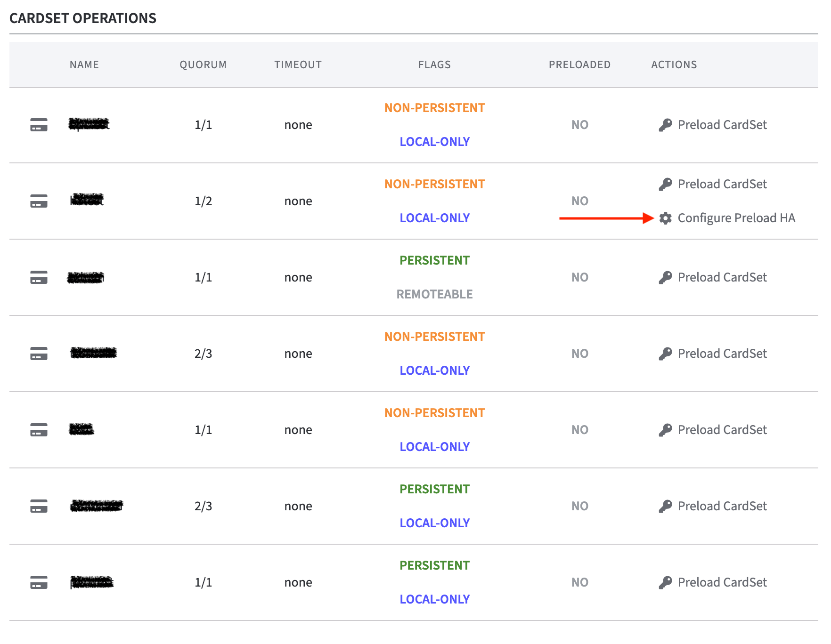Sort by the NAME column header
Screen dimensions: 831x644
(84, 64)
